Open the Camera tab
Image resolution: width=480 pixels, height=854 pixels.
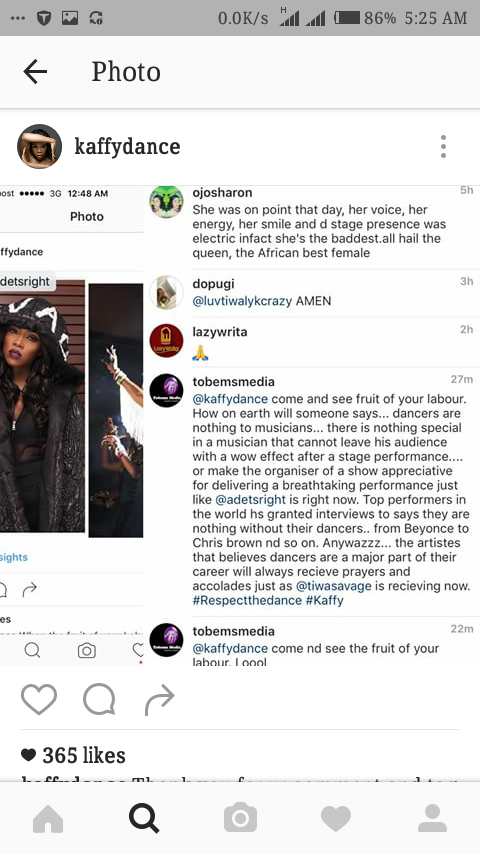click(x=240, y=819)
